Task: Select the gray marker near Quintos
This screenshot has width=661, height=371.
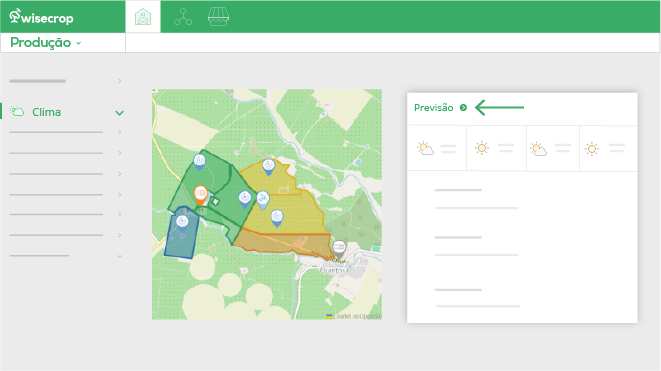Action: [339, 249]
